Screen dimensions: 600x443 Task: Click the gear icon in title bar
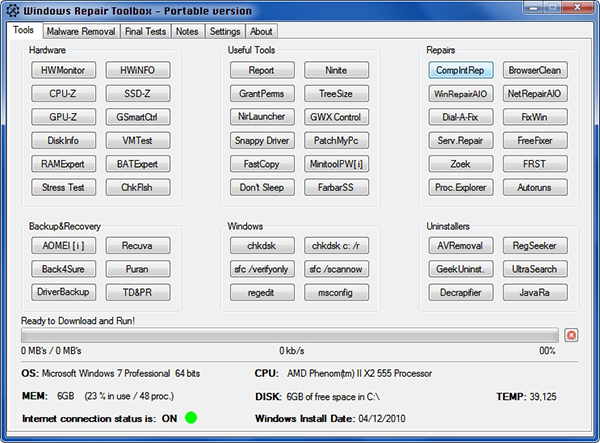[13, 10]
